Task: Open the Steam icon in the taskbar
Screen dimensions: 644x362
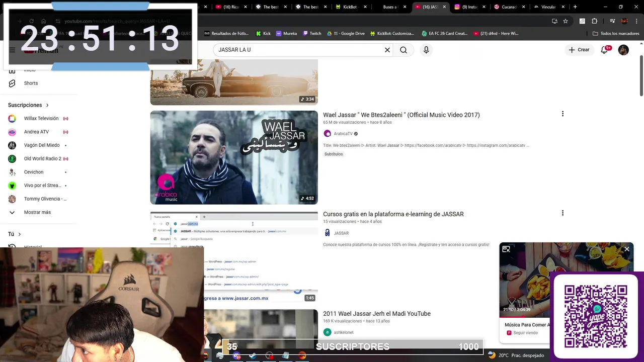Action: point(253,355)
